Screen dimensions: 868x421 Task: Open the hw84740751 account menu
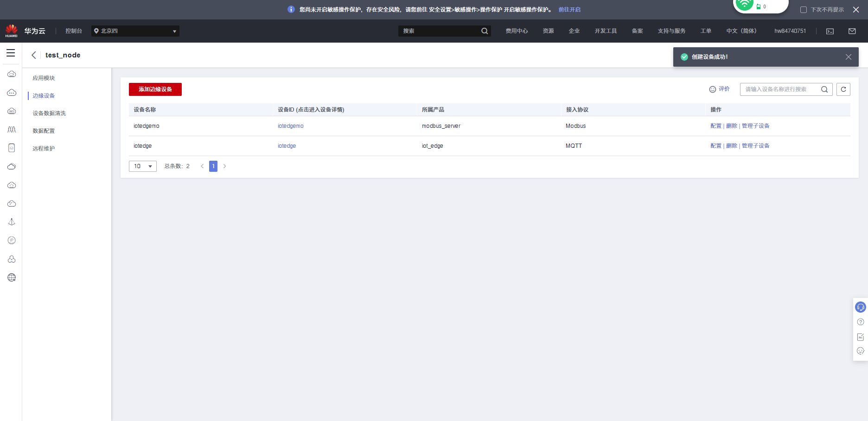coord(790,31)
